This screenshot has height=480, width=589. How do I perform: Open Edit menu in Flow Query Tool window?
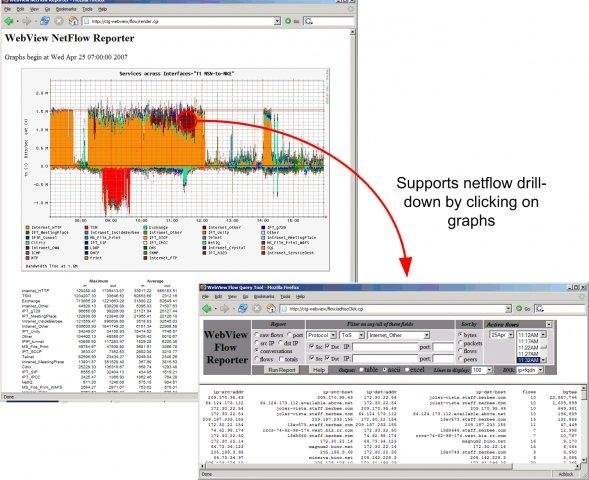click(x=218, y=296)
